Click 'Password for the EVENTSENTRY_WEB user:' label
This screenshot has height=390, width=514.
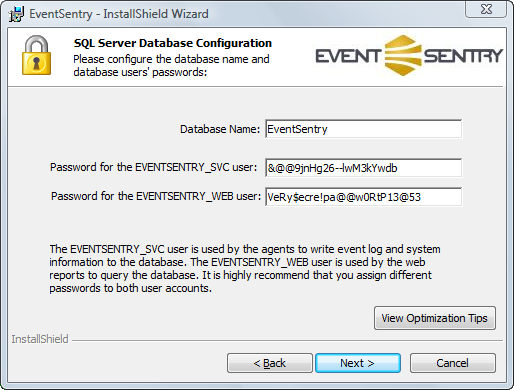click(156, 196)
